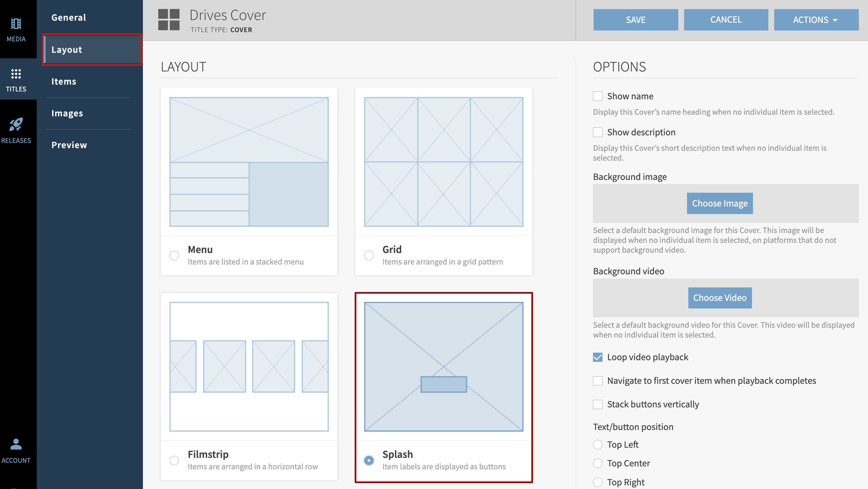This screenshot has width=868, height=489.
Task: Click the Choose Video button
Action: pos(720,298)
